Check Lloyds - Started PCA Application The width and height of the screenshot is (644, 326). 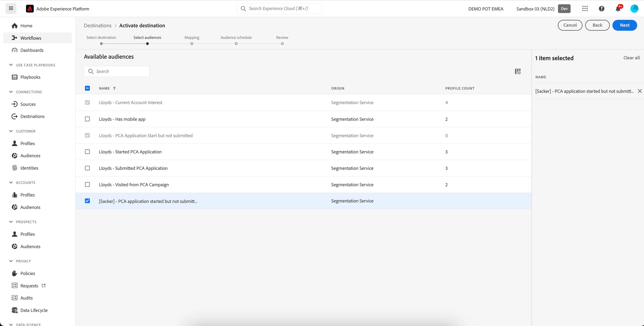[87, 152]
